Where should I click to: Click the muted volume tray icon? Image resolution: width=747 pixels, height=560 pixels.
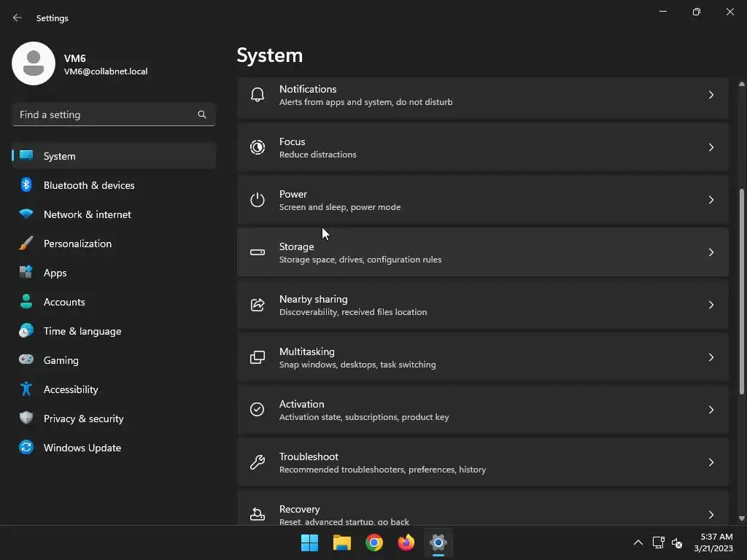[x=677, y=542]
